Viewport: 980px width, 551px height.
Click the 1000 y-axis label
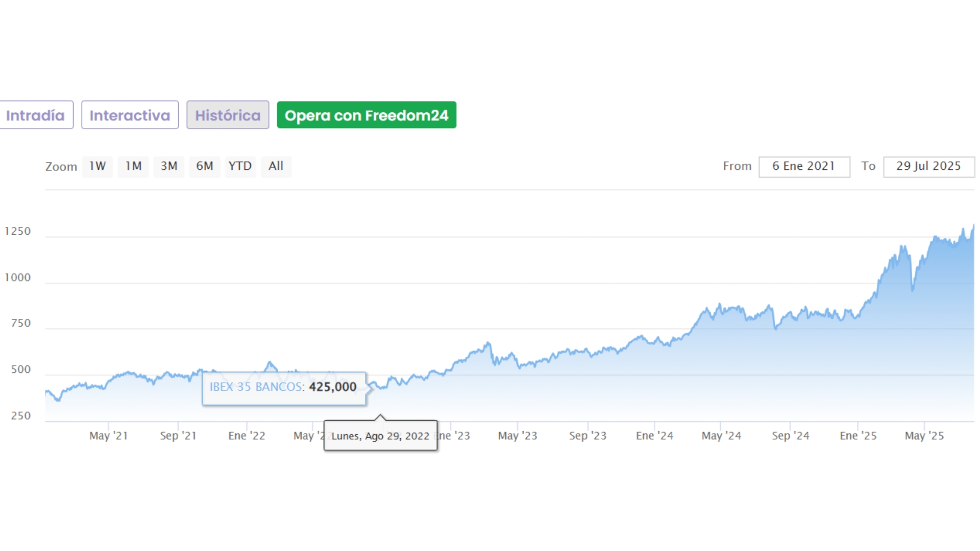[18, 278]
